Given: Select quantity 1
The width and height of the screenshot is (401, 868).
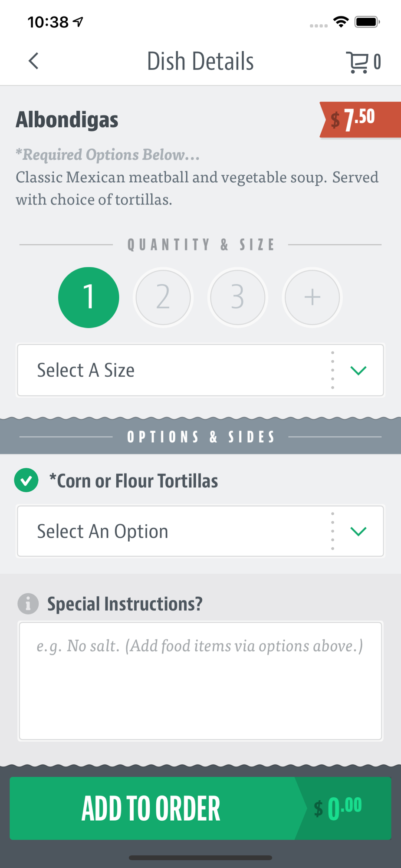Looking at the screenshot, I should click(x=89, y=297).
